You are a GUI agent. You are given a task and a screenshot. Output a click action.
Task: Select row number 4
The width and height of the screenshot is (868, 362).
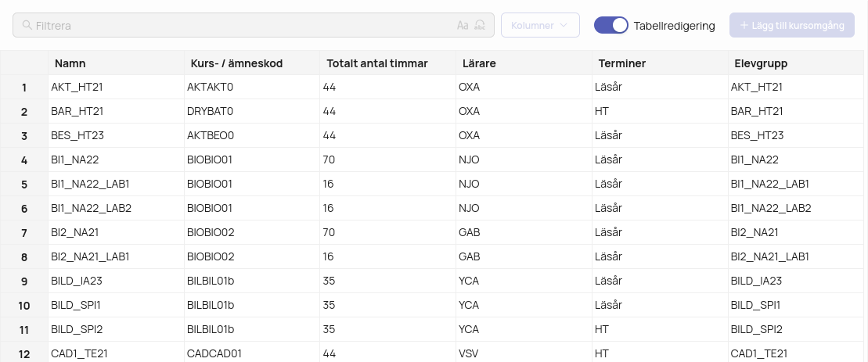(24, 159)
